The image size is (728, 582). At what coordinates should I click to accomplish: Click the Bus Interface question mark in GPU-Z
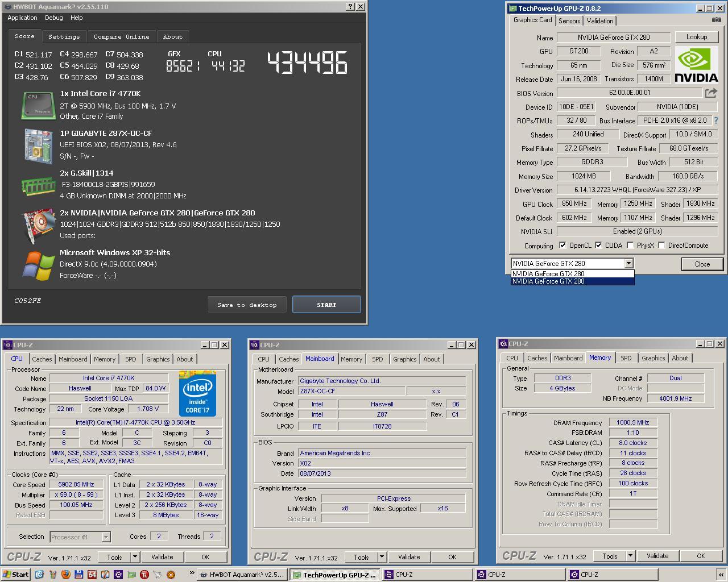[715, 120]
